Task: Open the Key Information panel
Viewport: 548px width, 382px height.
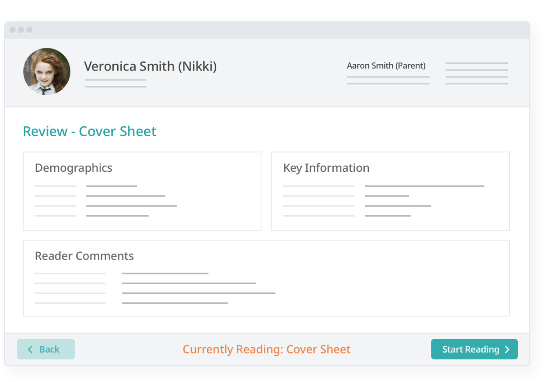Action: (x=390, y=191)
